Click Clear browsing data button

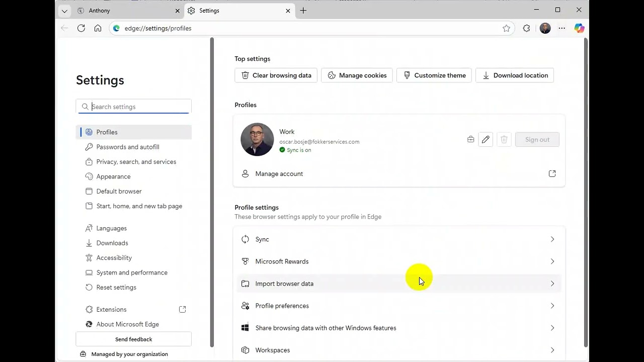click(276, 75)
